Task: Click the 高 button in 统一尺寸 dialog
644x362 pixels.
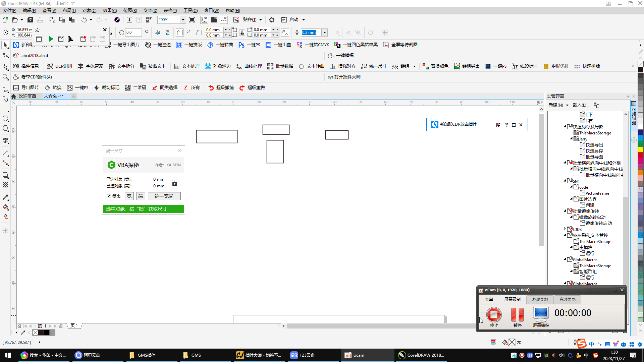Action: pyautogui.click(x=141, y=196)
